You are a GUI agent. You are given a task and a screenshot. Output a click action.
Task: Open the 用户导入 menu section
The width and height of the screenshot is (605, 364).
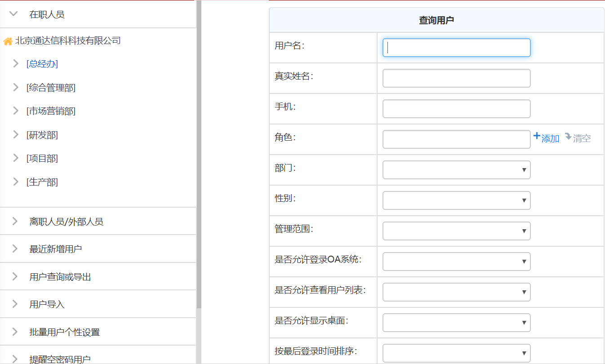pos(47,304)
